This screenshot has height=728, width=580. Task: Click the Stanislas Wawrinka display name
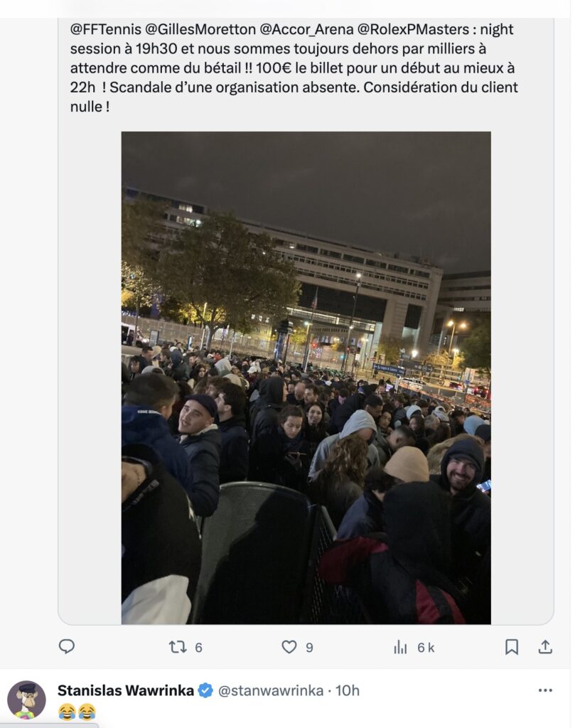(x=126, y=690)
